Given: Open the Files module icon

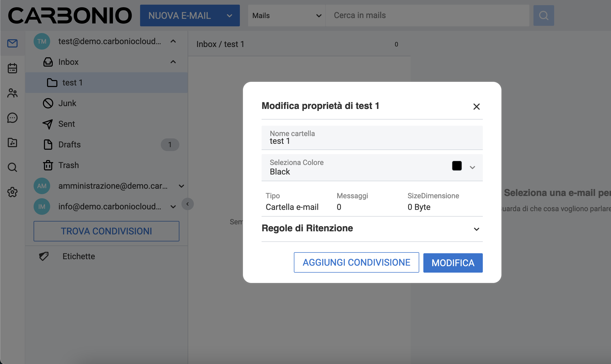Looking at the screenshot, I should tap(12, 143).
